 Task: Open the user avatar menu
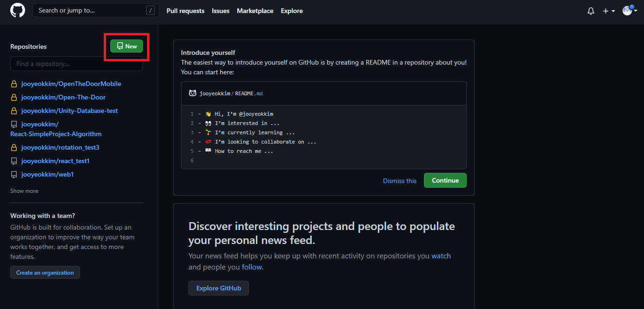point(630,10)
